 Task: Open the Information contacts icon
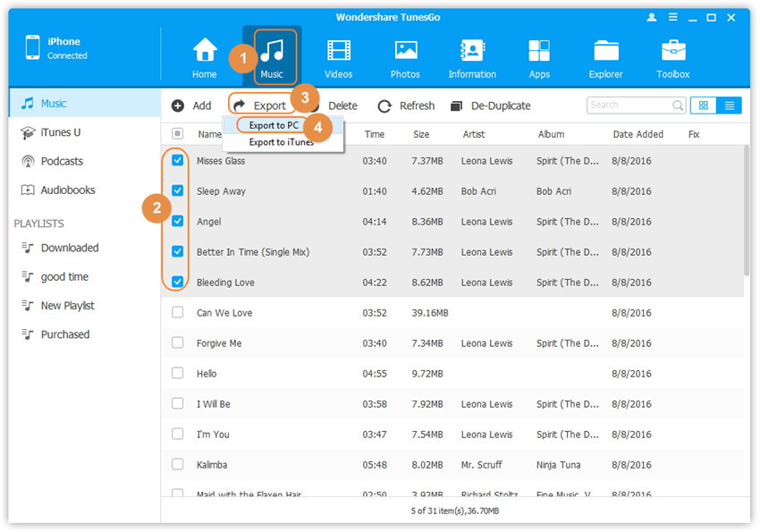coord(472,52)
